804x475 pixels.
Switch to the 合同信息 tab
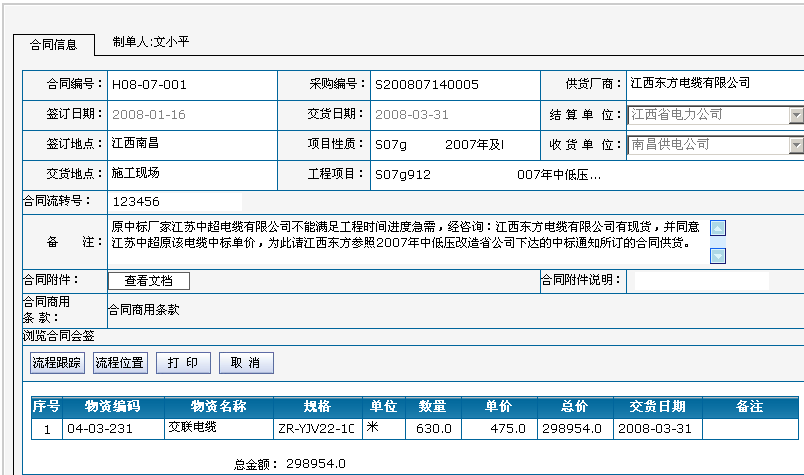54,44
